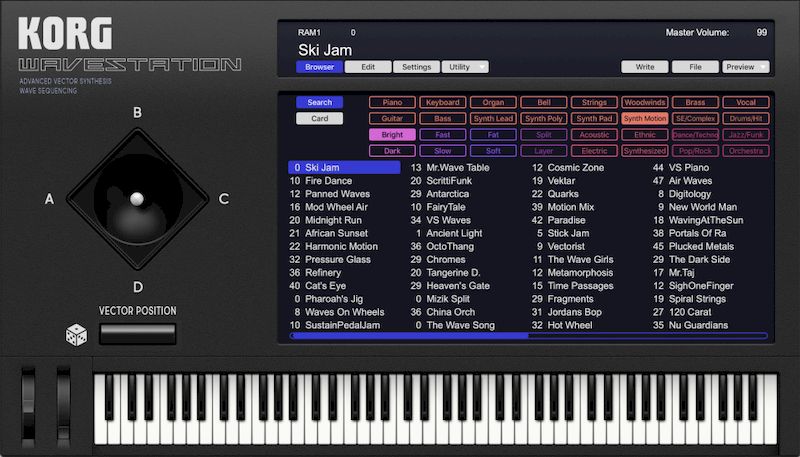Click the Vector Position display box
Viewport: 800px width, 457px height.
pyautogui.click(x=138, y=334)
